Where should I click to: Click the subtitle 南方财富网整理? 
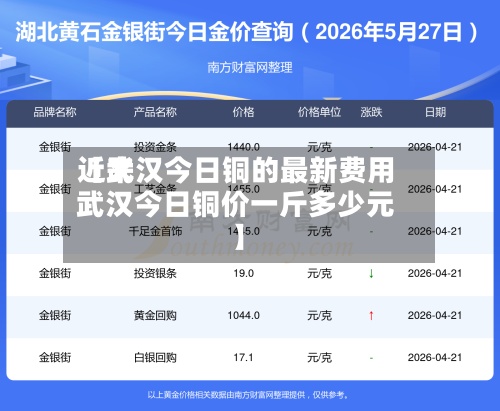250,68
